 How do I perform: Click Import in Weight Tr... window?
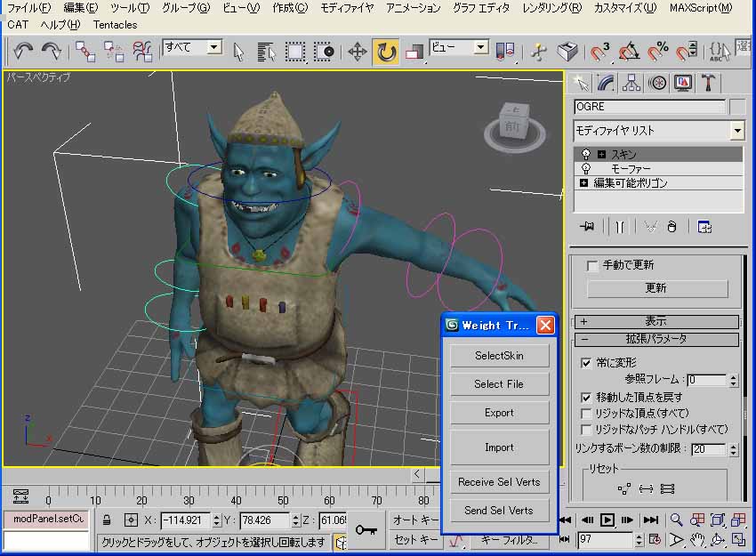pyautogui.click(x=499, y=447)
